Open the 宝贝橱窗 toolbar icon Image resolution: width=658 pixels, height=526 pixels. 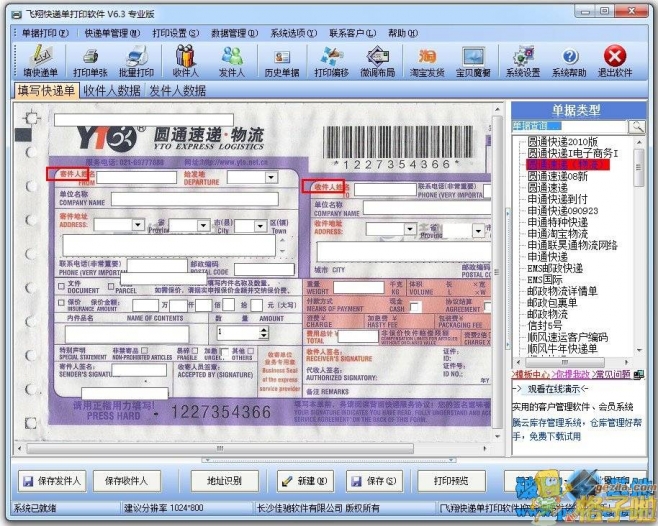473,61
